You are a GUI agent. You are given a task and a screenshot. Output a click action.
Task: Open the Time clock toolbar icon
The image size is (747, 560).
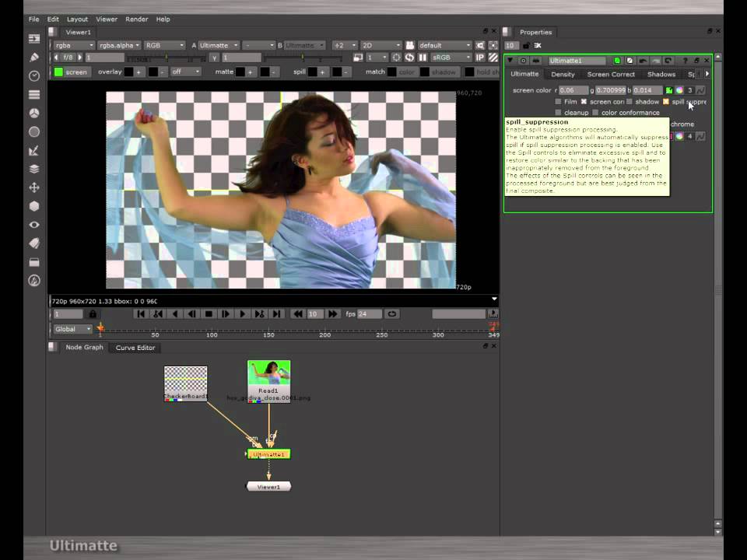click(33, 75)
